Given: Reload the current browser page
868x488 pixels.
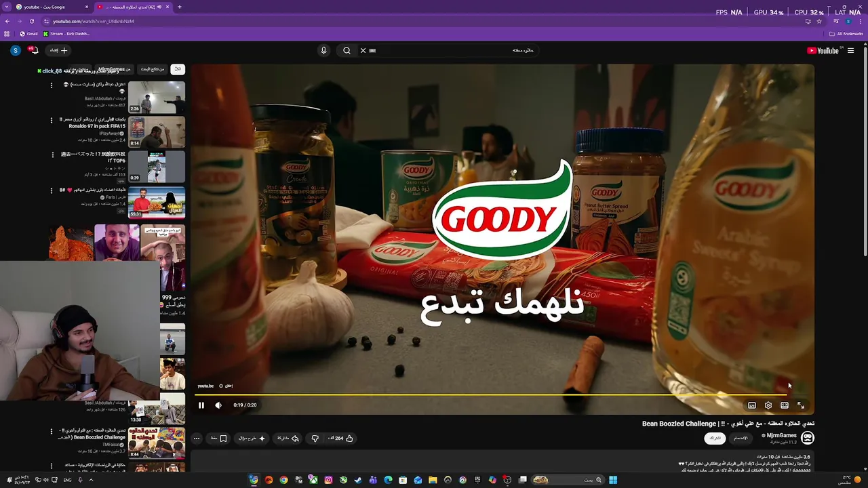Looking at the screenshot, I should [x=31, y=21].
